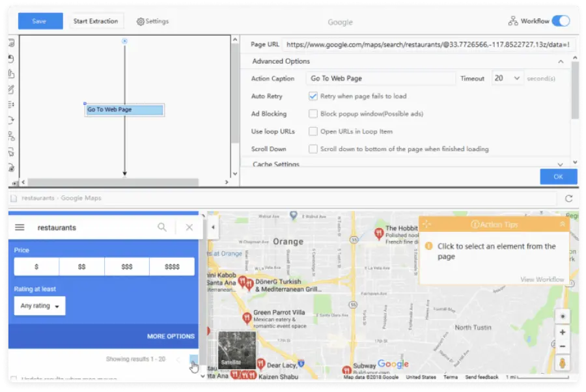Click workflow canvas scroll-up arrow
The height and width of the screenshot is (392, 586).
click(x=234, y=39)
